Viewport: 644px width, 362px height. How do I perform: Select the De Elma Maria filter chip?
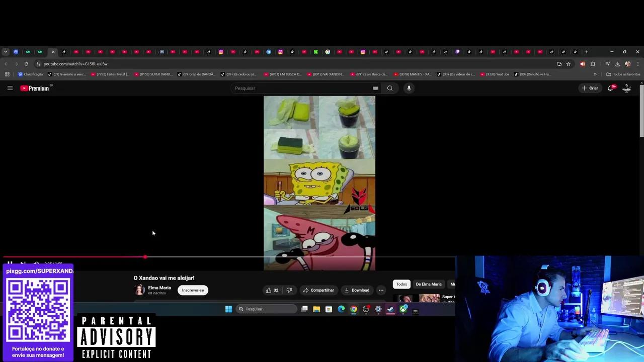429,284
